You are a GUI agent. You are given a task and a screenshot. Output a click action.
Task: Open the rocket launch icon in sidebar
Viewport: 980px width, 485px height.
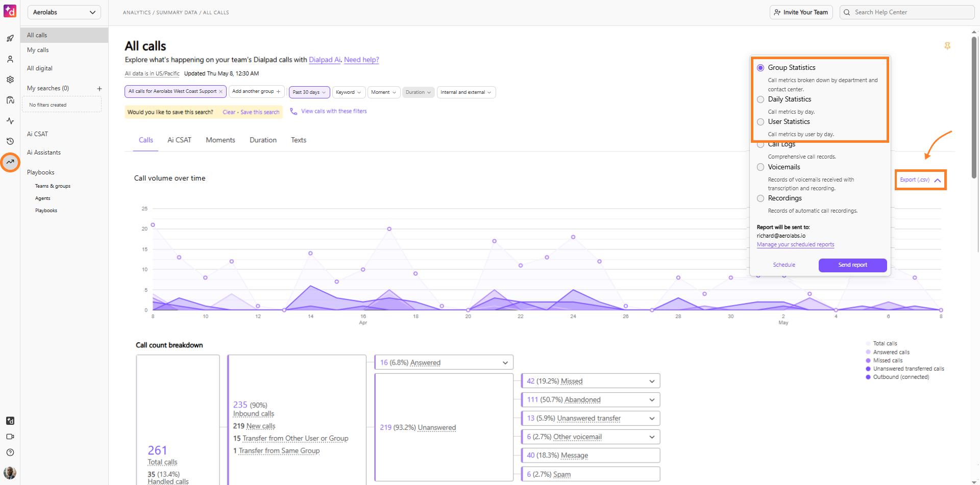tap(10, 38)
